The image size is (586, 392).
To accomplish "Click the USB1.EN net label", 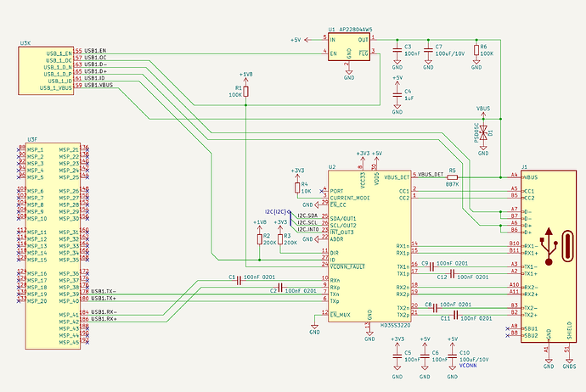I will [x=95, y=50].
